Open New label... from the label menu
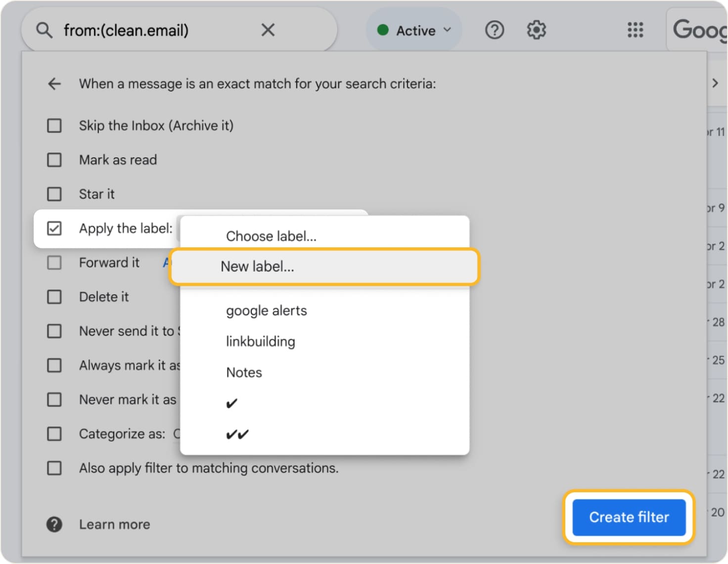 [x=257, y=266]
